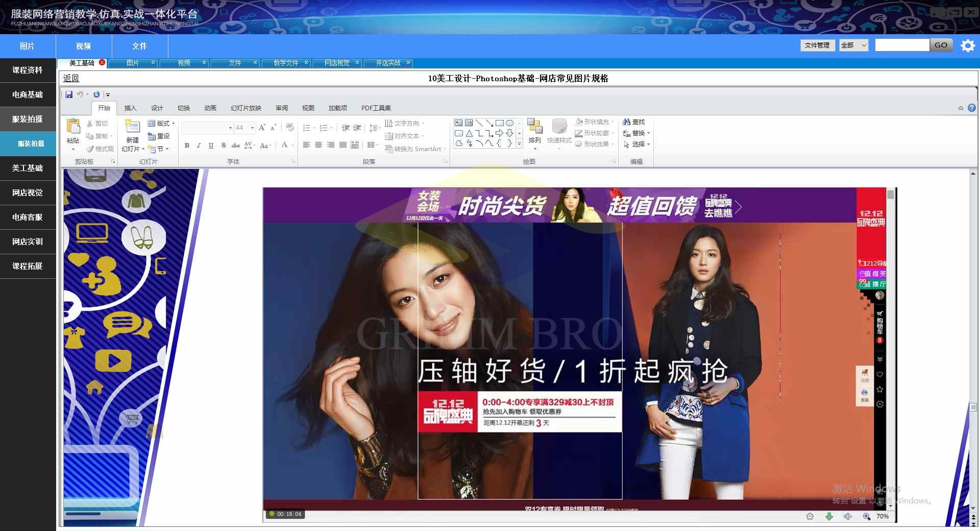This screenshot has height=531, width=980.
Task: Select the triangle shape in gallery
Action: [x=469, y=133]
